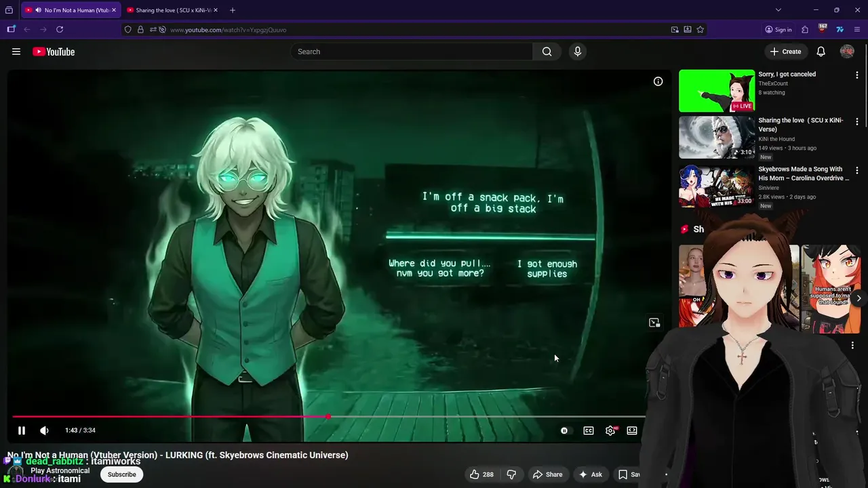
Task: Start voice search with the microphone
Action: click(578, 52)
